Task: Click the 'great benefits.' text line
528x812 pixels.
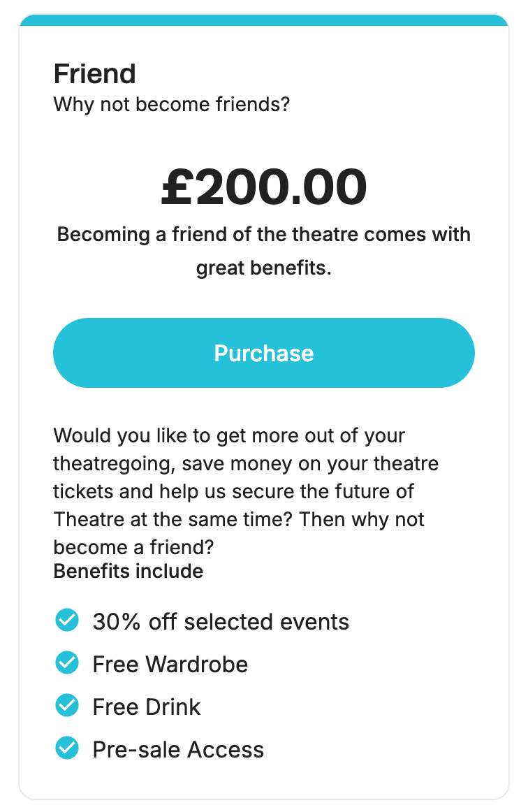Action: click(263, 268)
